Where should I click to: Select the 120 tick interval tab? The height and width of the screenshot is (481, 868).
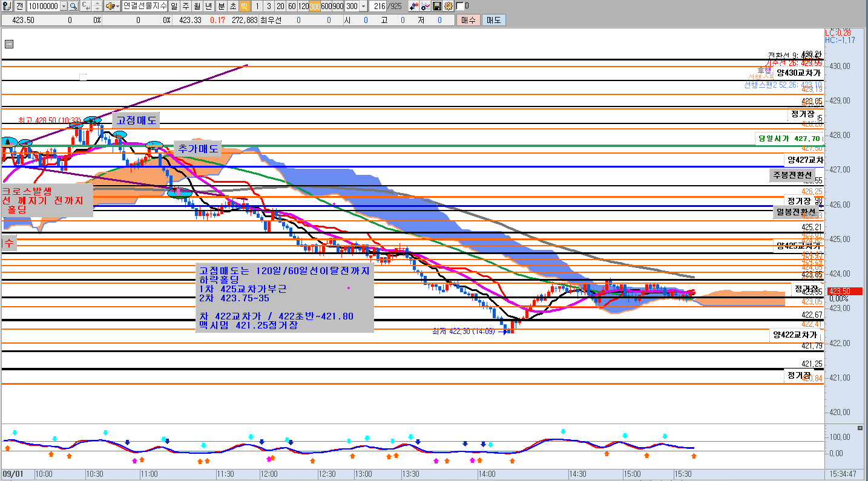[303, 6]
